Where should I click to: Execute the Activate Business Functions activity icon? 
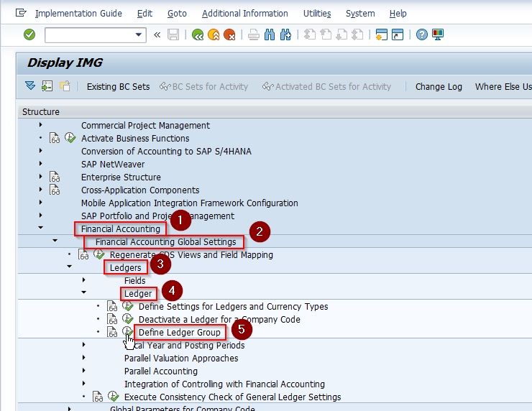click(70, 138)
